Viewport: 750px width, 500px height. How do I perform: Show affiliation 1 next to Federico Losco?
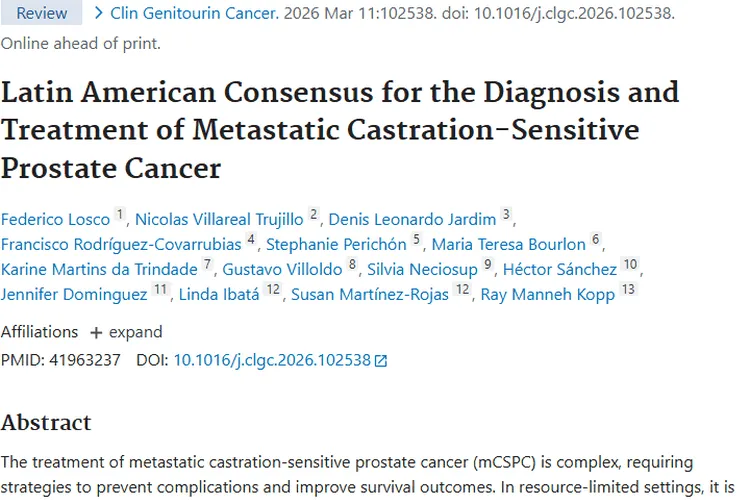(120, 214)
